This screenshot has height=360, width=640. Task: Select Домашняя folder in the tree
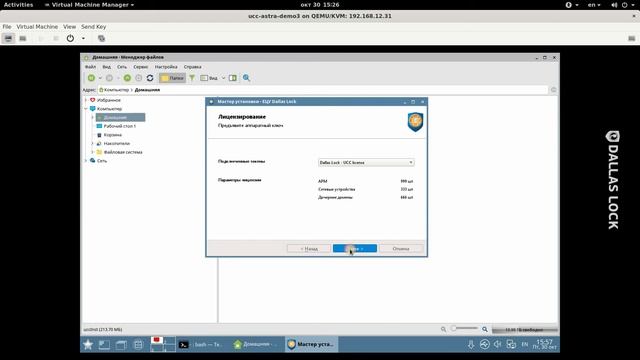tap(120, 118)
